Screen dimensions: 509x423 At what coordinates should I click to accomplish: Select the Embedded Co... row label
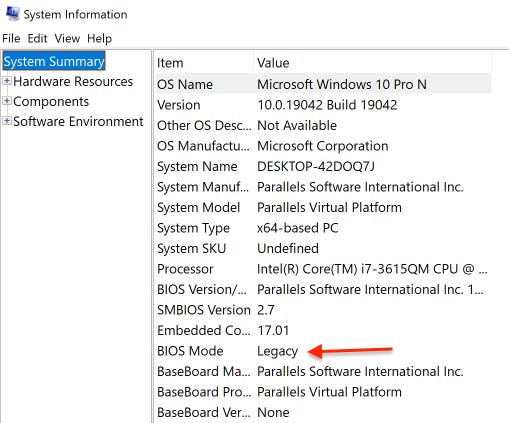tap(204, 330)
